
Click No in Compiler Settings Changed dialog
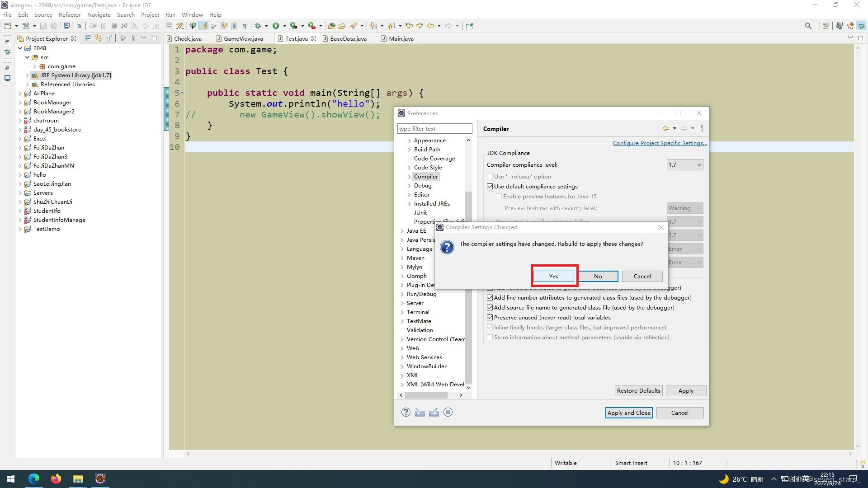[x=598, y=276]
